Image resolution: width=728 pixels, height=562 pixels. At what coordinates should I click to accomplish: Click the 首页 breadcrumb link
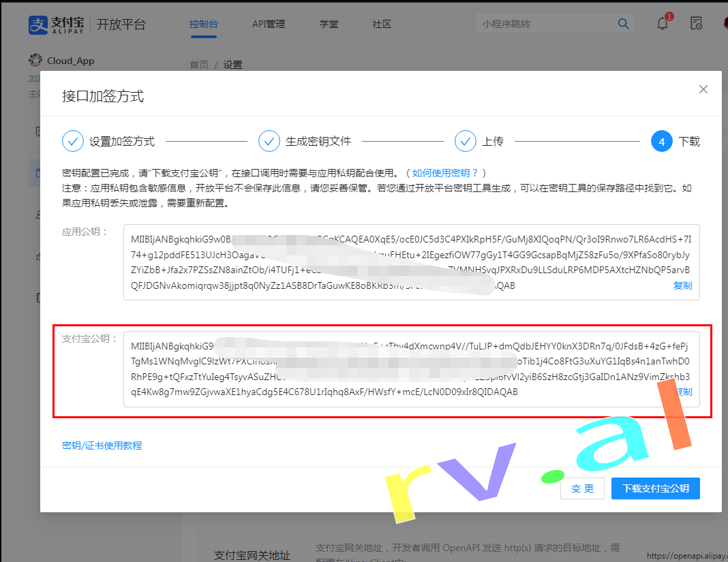point(199,65)
